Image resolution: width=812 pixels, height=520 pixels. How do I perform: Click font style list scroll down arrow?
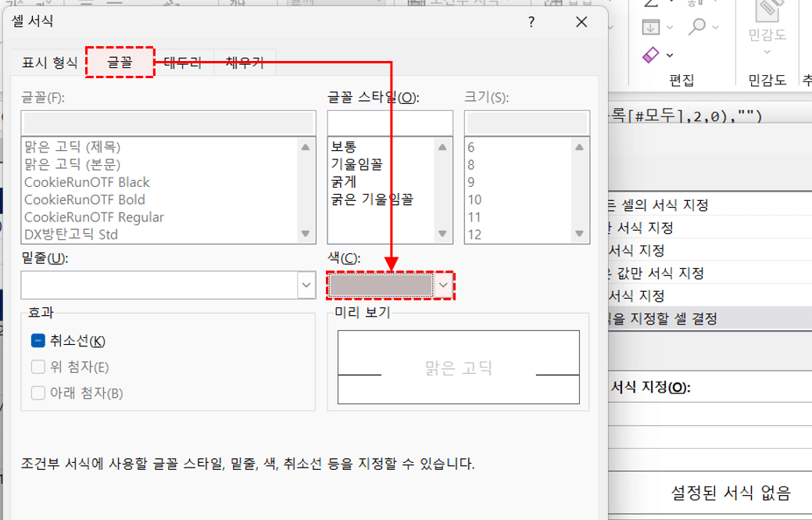[x=442, y=234]
